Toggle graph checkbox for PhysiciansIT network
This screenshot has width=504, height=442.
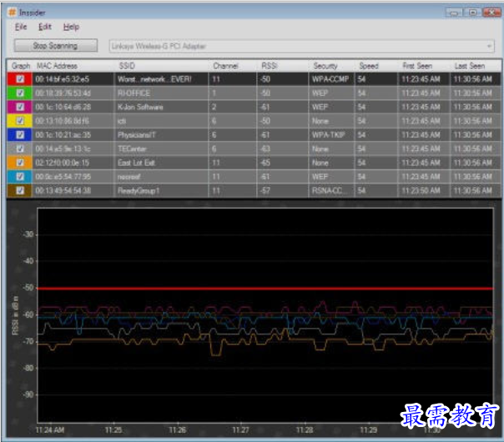coord(20,134)
